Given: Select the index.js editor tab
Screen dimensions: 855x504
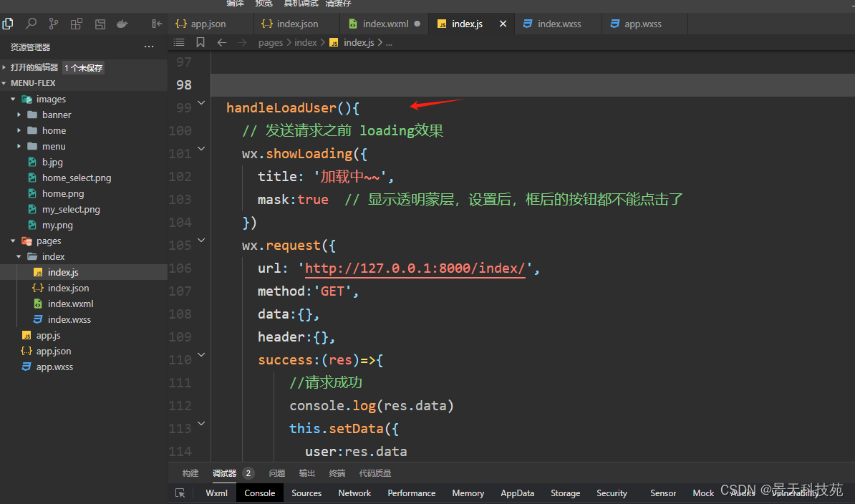Looking at the screenshot, I should 468,24.
